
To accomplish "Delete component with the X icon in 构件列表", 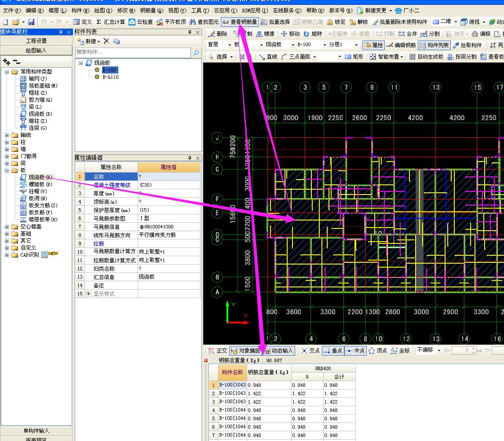I will tap(106, 41).
